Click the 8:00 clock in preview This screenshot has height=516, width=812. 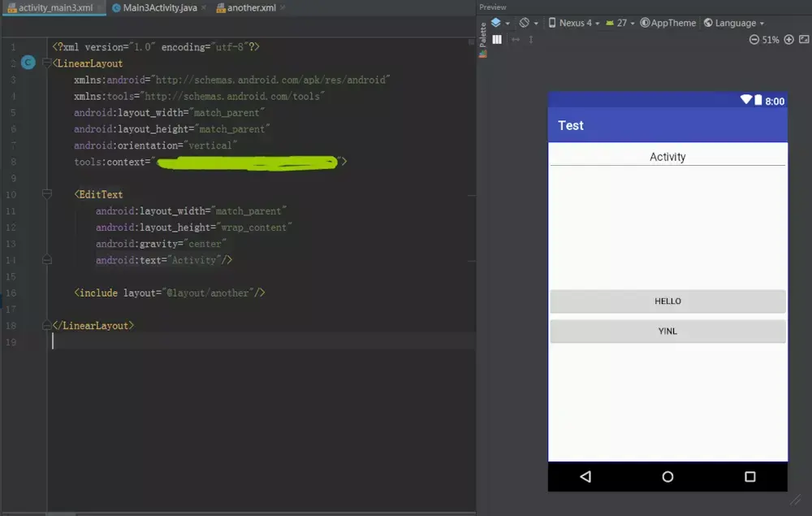pyautogui.click(x=775, y=101)
